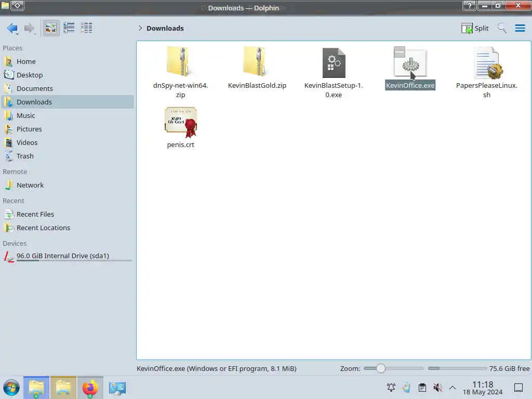
Task: Click the show desktop button
Action: pyautogui.click(x=518, y=388)
